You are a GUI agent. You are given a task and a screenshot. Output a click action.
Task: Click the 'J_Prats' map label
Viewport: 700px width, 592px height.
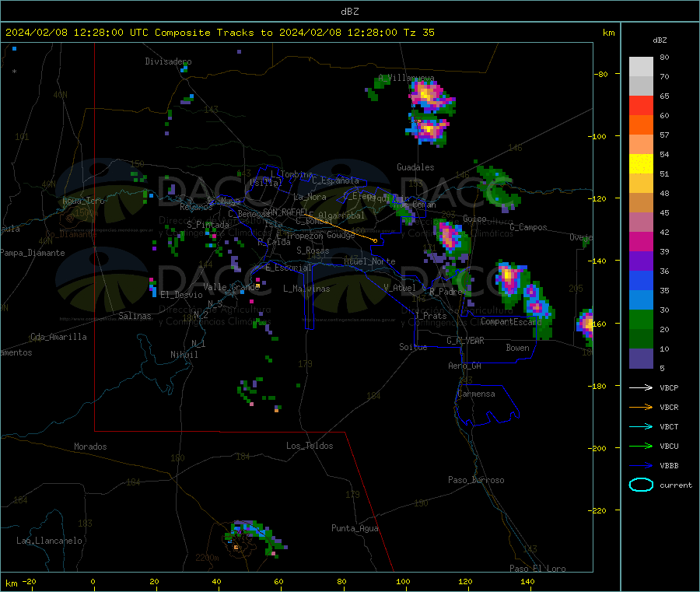[430, 316]
